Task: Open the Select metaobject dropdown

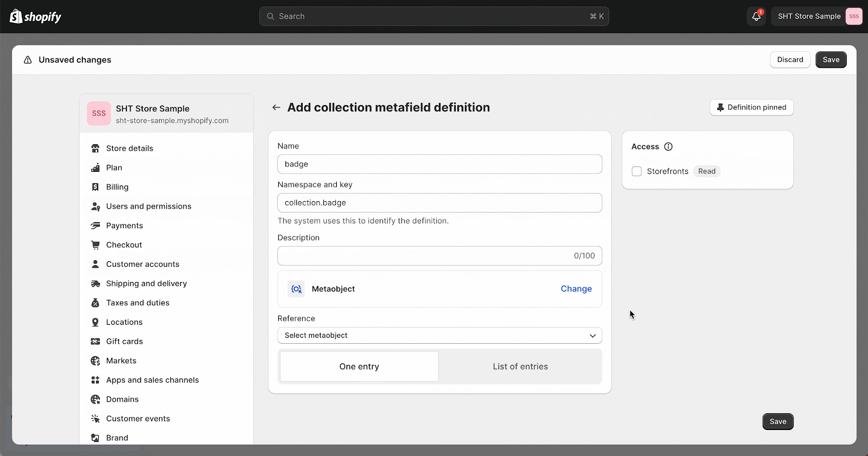Action: click(439, 336)
